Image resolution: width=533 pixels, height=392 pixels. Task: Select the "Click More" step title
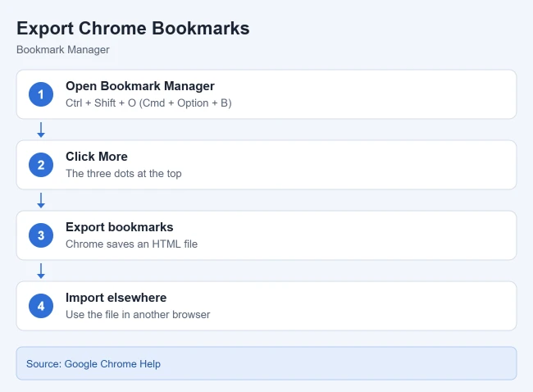pos(97,157)
